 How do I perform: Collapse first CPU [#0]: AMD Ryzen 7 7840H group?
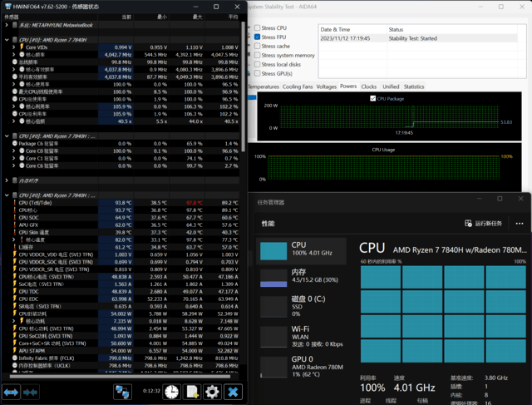point(7,40)
